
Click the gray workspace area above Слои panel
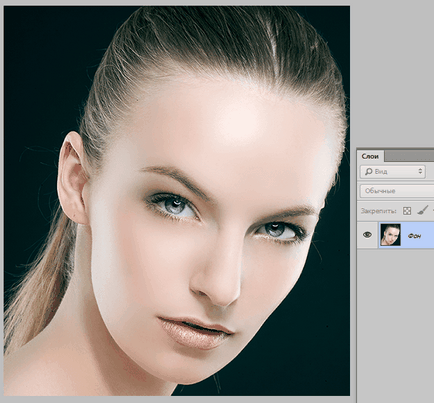point(393,73)
